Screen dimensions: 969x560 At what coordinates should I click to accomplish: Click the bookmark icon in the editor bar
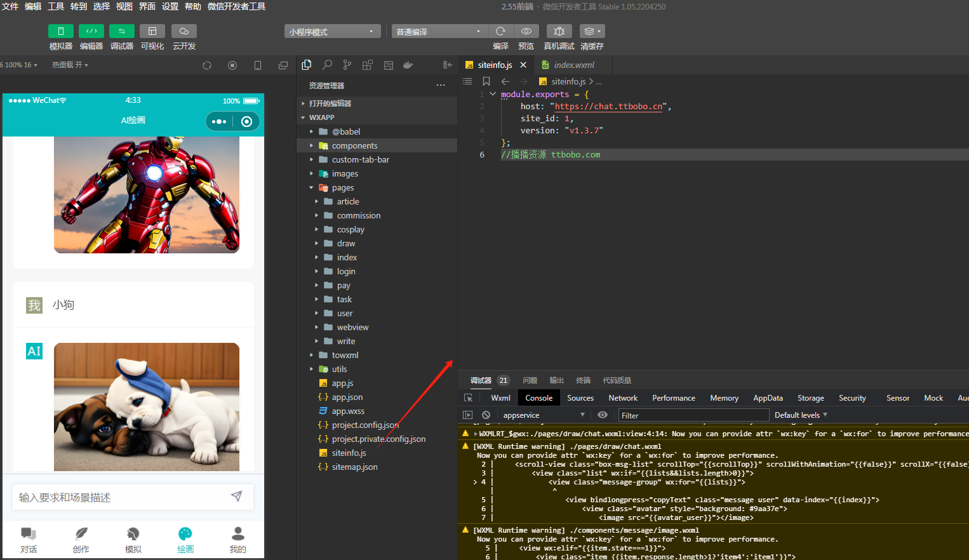[486, 81]
